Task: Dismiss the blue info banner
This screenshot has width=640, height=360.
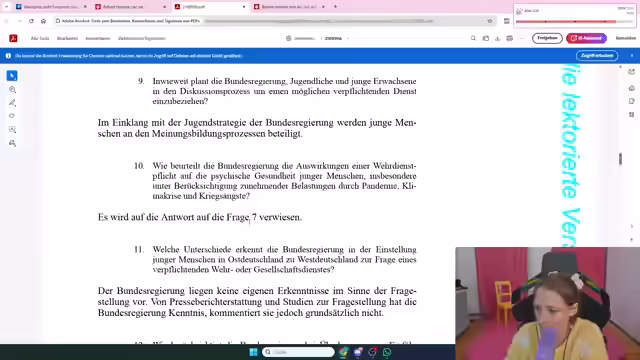Action: pyautogui.click(x=632, y=56)
